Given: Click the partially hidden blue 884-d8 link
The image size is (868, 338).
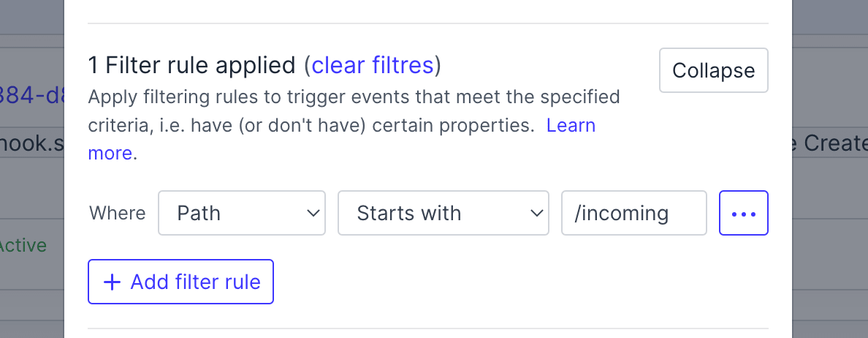Looking at the screenshot, I should point(30,95).
